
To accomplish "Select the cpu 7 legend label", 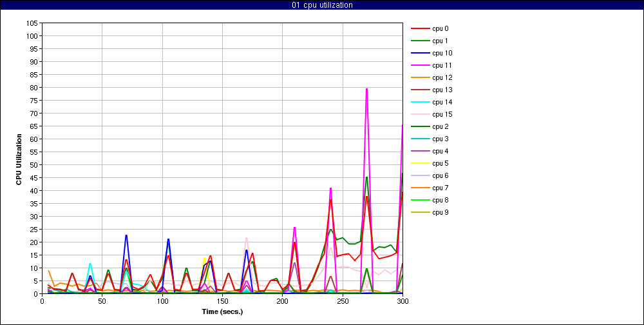I will pyautogui.click(x=440, y=188).
